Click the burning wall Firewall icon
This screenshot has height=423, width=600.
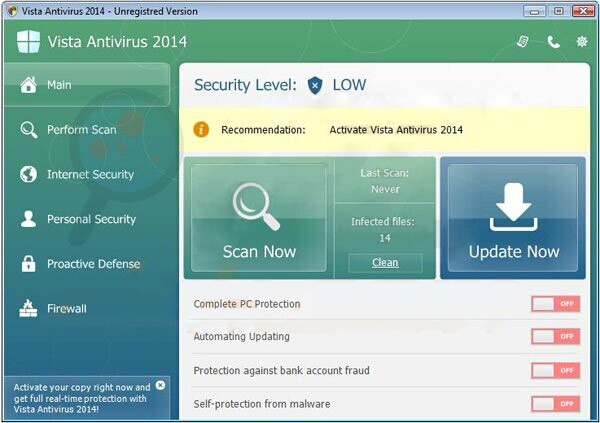[28, 308]
